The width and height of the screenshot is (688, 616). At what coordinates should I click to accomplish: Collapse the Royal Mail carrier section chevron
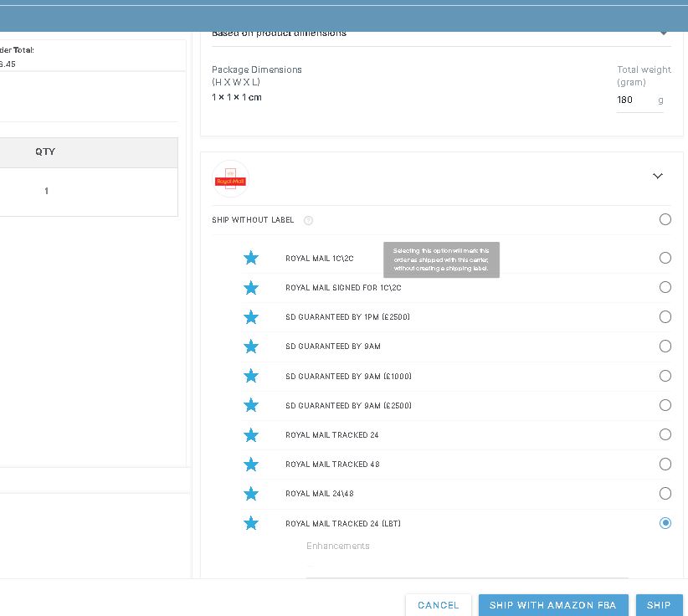click(x=657, y=176)
